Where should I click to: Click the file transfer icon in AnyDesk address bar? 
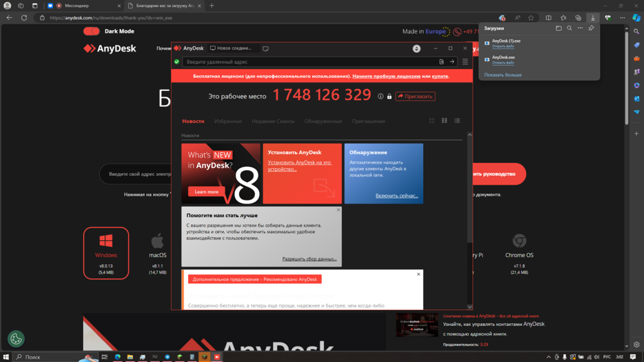point(442,62)
